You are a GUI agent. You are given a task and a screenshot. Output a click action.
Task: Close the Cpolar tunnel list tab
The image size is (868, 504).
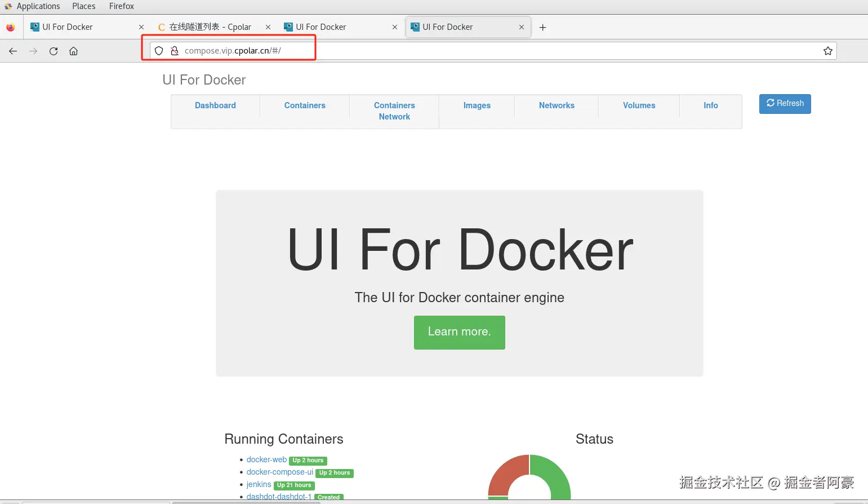click(268, 27)
